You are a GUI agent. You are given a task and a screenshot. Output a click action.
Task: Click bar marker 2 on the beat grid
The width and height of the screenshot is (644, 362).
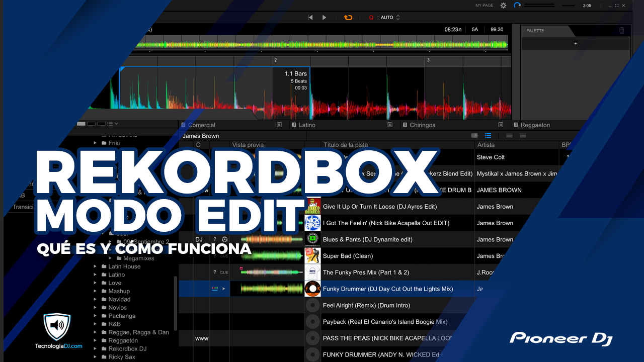(x=275, y=60)
